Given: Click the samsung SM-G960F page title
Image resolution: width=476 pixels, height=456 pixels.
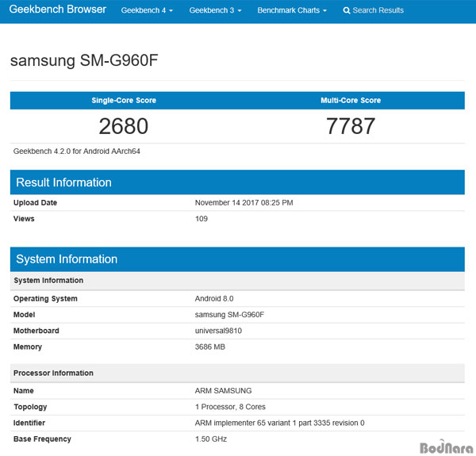Looking at the screenshot, I should 84,60.
